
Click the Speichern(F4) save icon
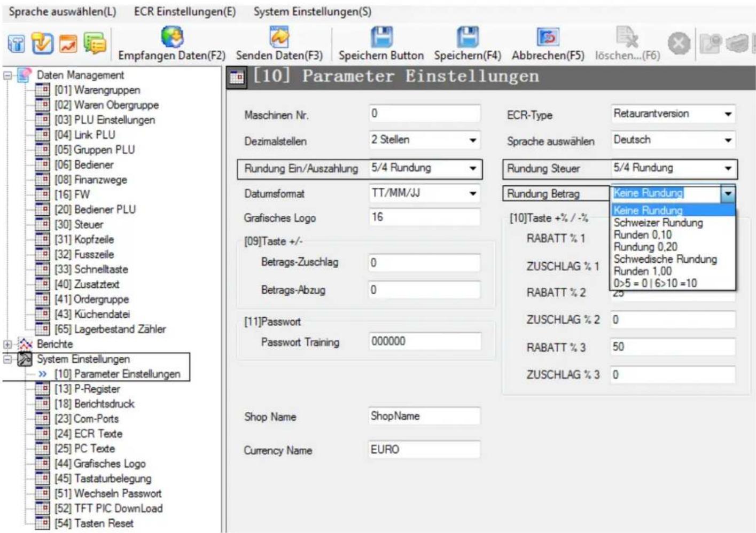pyautogui.click(x=467, y=37)
